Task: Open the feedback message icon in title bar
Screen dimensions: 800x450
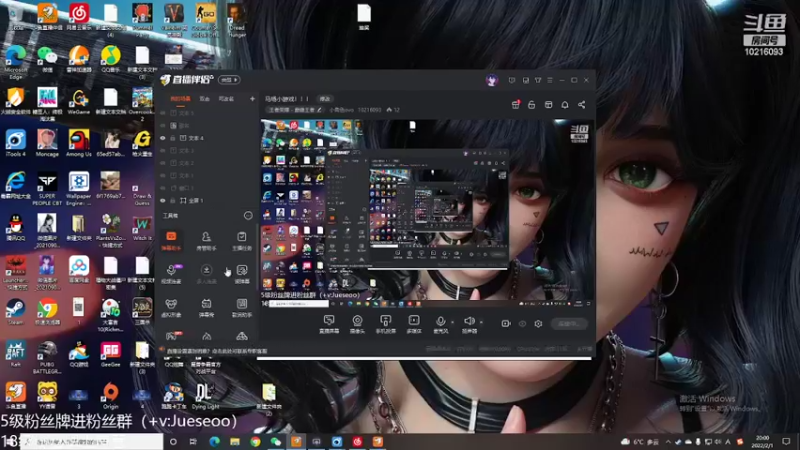Action: 512,80
